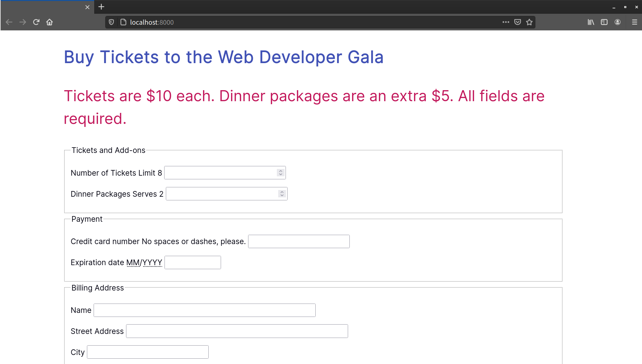
Task: Click the City input field
Action: click(x=147, y=352)
